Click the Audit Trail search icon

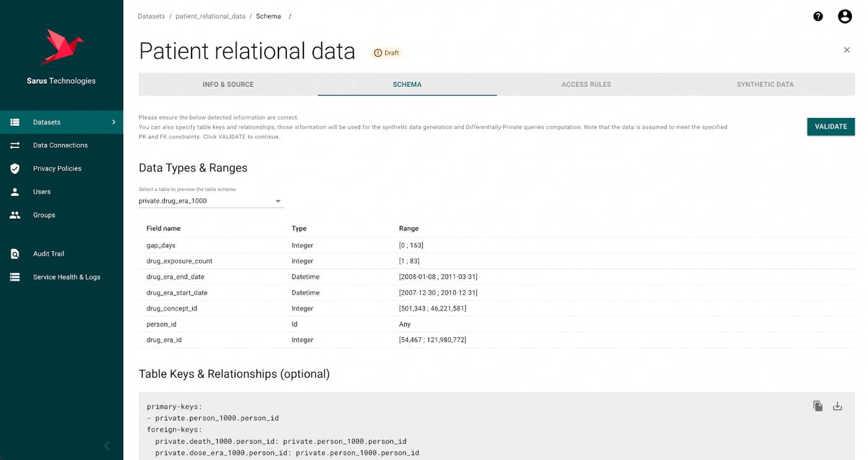coord(15,254)
